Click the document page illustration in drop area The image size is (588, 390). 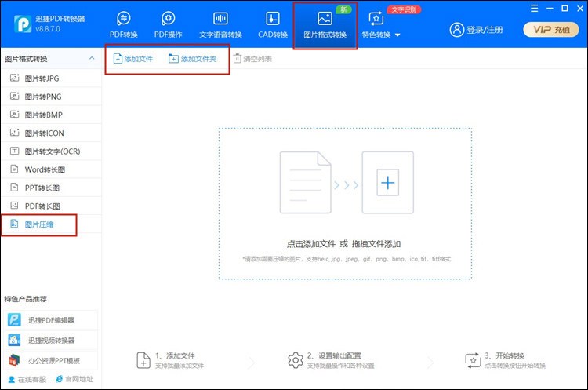(x=305, y=182)
